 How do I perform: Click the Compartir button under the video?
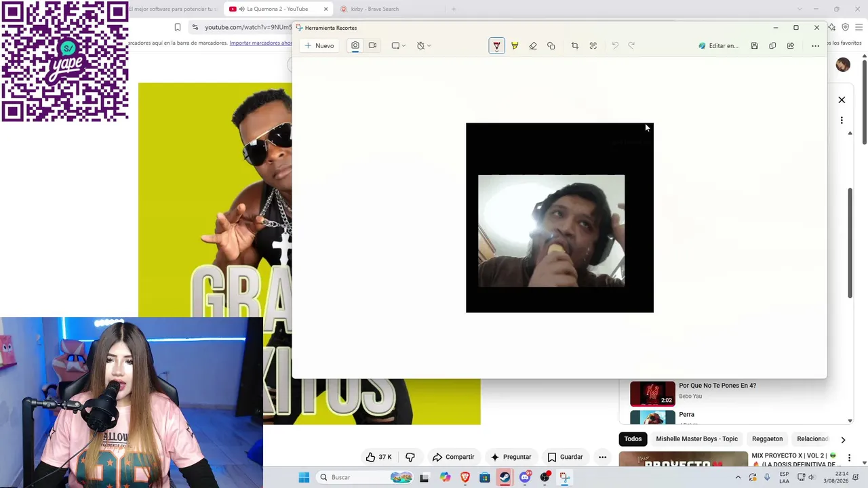pyautogui.click(x=453, y=457)
